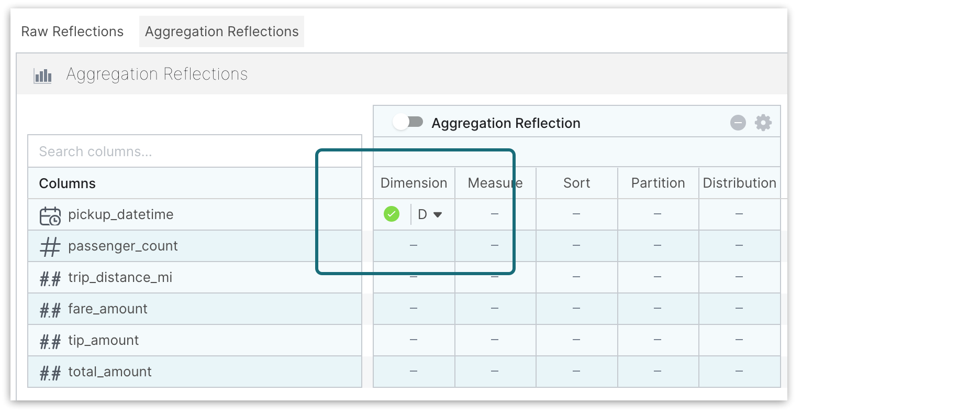Uncheck the pickup_datetime dimension green checkmark

click(392, 214)
